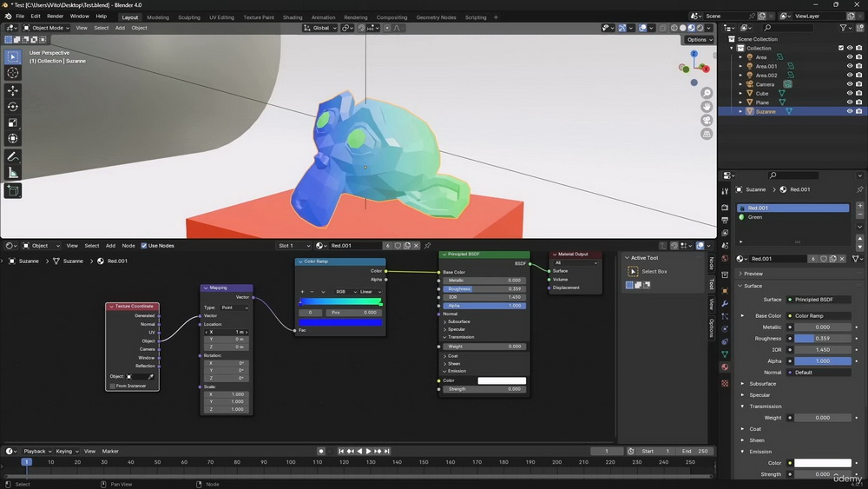This screenshot has height=489, width=868.
Task: Open Color Ramp RGB color mode dropdown
Action: pos(345,292)
